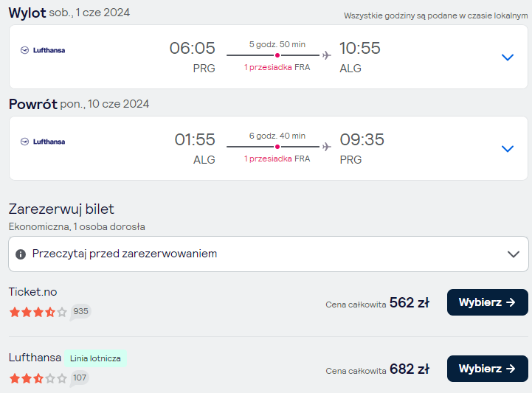The image size is (532, 393).
Task: Choose Ticket.no offer for 562 zł
Action: pos(487,302)
